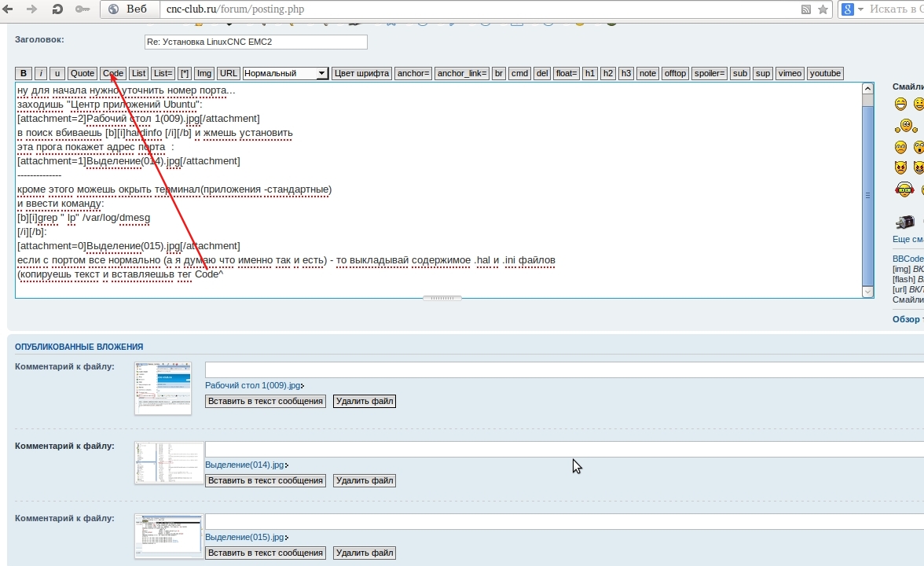Viewport: 924px width, 566px height.
Task: Click the Заголовок subject input field
Action: click(x=256, y=42)
